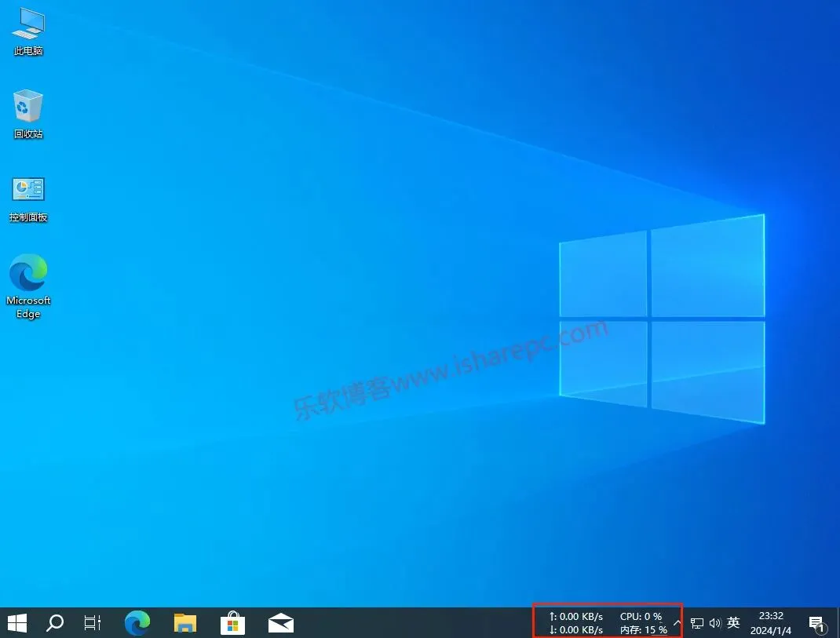Viewport: 840px width, 638px height.
Task: Open Mail app from the taskbar
Action: pos(281,623)
